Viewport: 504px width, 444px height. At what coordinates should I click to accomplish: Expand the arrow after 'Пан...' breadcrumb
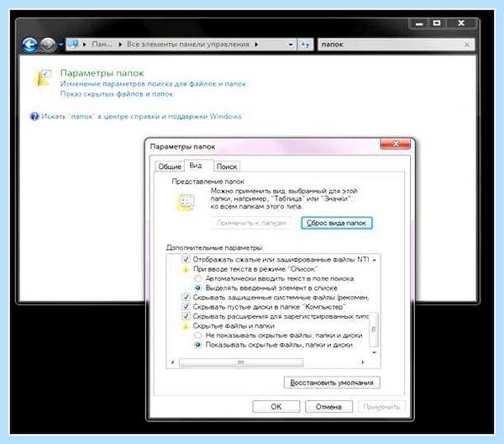(x=120, y=45)
